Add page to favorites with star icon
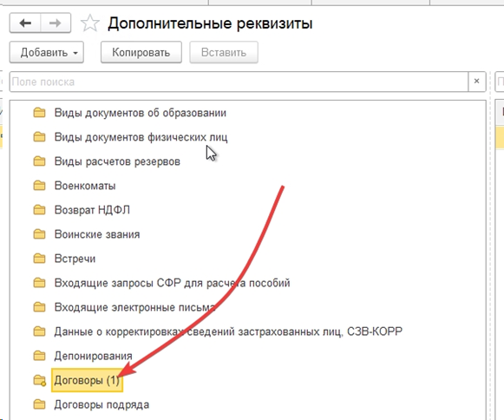The width and height of the screenshot is (504, 420). (89, 23)
